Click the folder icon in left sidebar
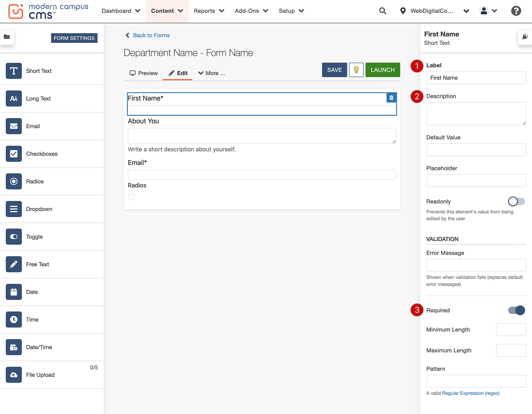The height and width of the screenshot is (414, 532). (7, 37)
